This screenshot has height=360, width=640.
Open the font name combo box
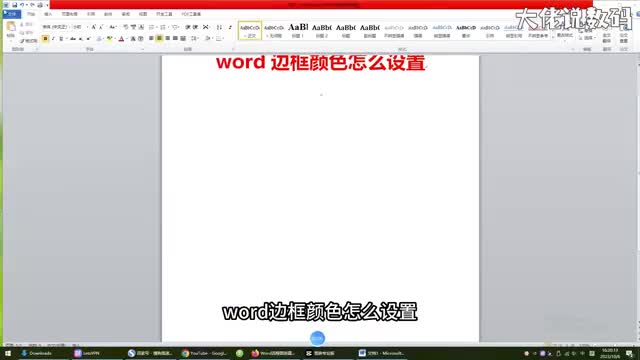tap(56, 27)
